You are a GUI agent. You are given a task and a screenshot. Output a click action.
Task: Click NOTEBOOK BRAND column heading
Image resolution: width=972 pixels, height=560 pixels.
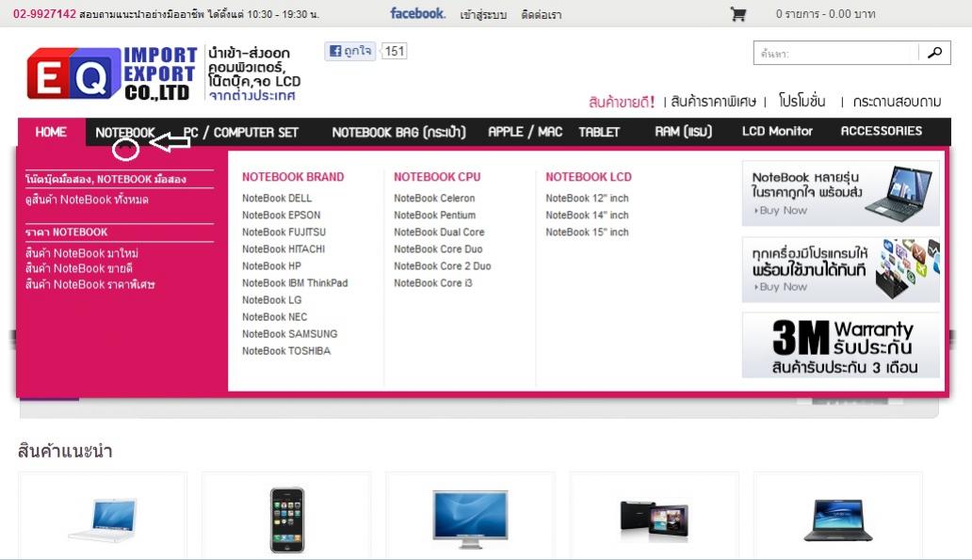[x=293, y=177]
